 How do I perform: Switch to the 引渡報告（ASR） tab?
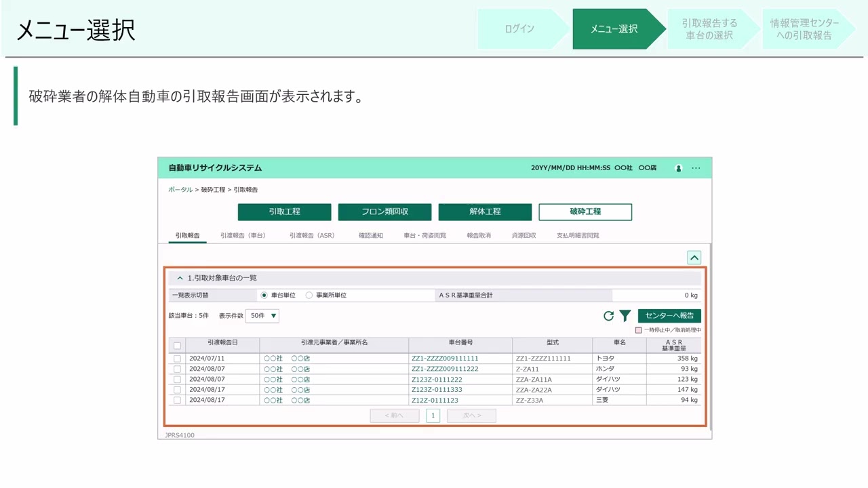coord(312,236)
